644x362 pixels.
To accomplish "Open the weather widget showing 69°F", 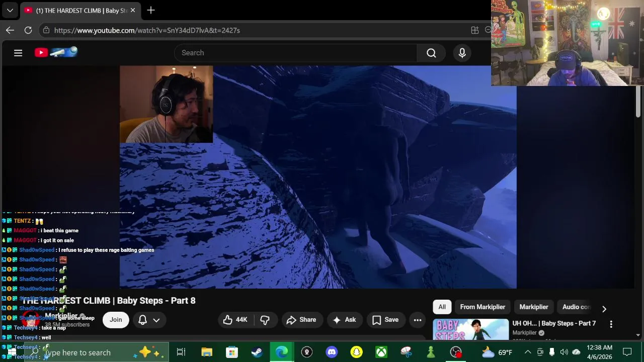I will [497, 352].
